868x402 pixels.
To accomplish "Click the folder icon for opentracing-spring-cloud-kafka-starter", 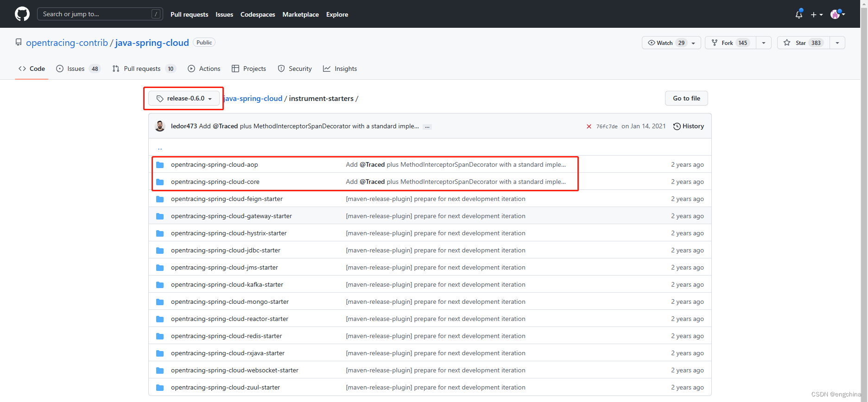I will click(x=160, y=284).
